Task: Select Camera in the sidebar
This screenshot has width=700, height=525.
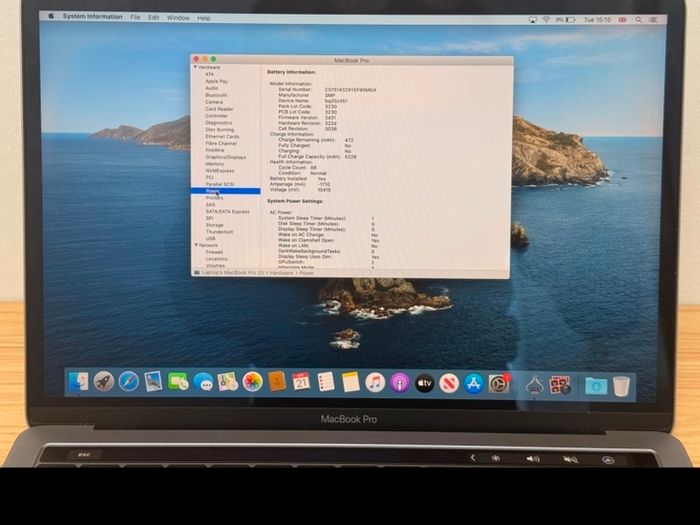Action: tap(214, 102)
